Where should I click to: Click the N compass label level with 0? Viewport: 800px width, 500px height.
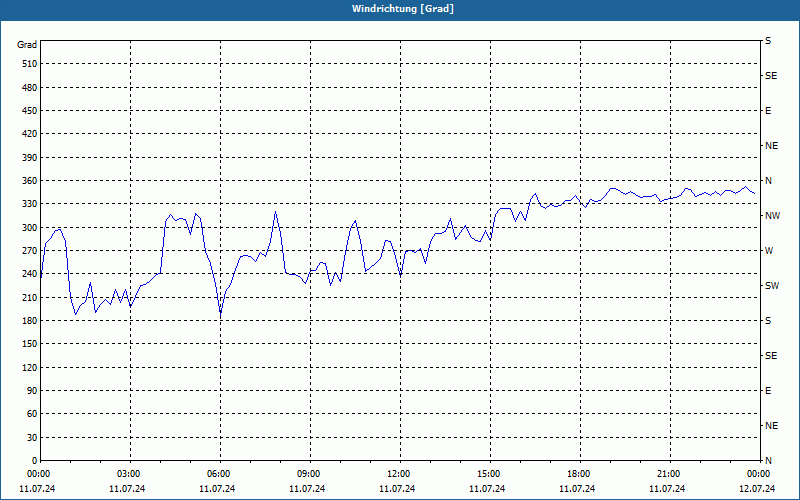[x=768, y=461]
